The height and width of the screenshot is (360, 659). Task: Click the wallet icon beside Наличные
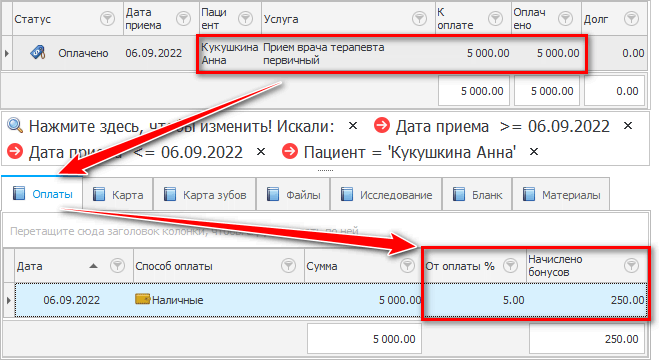142,299
